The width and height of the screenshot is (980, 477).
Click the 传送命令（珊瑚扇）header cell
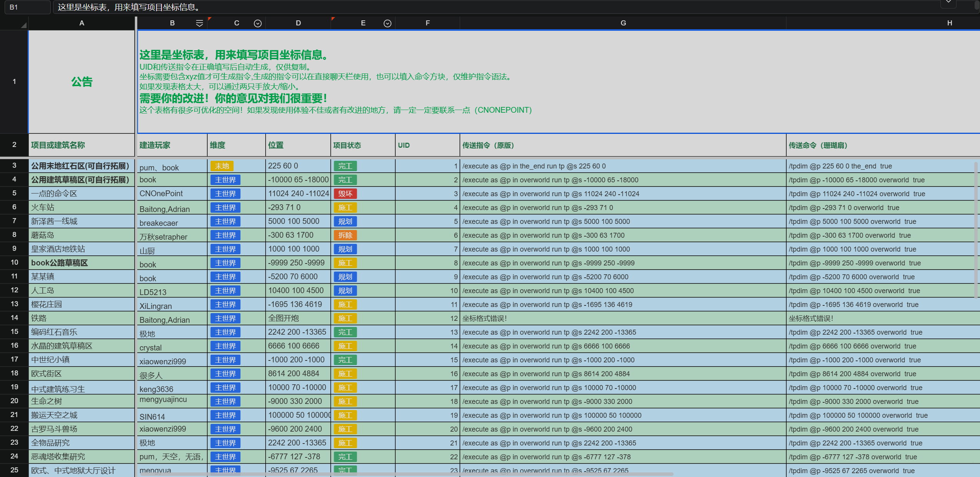[x=883, y=145]
